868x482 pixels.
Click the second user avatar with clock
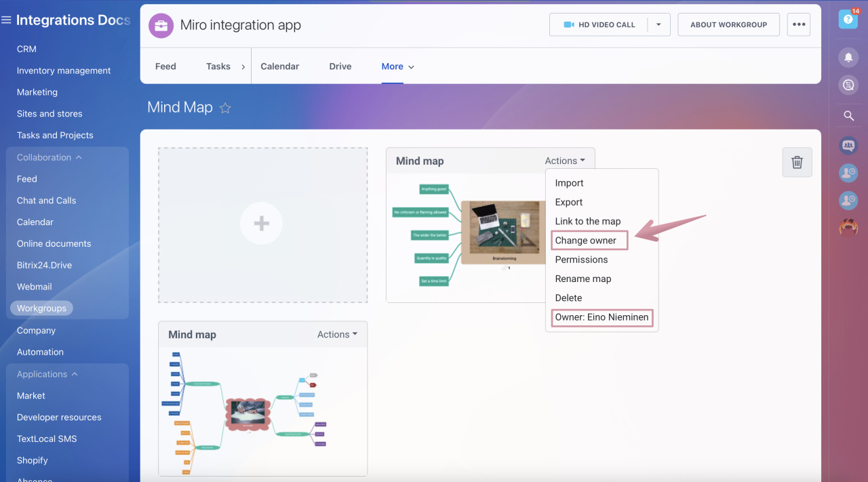click(x=848, y=200)
